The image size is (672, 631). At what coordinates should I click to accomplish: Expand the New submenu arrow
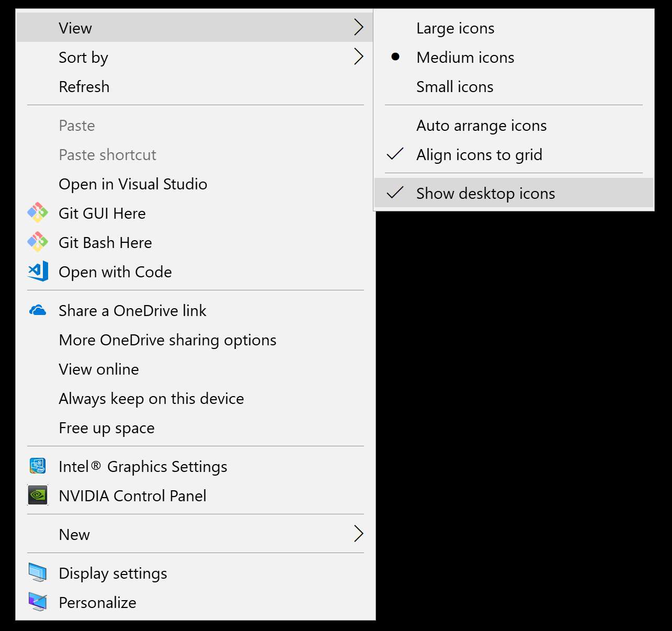tap(358, 534)
